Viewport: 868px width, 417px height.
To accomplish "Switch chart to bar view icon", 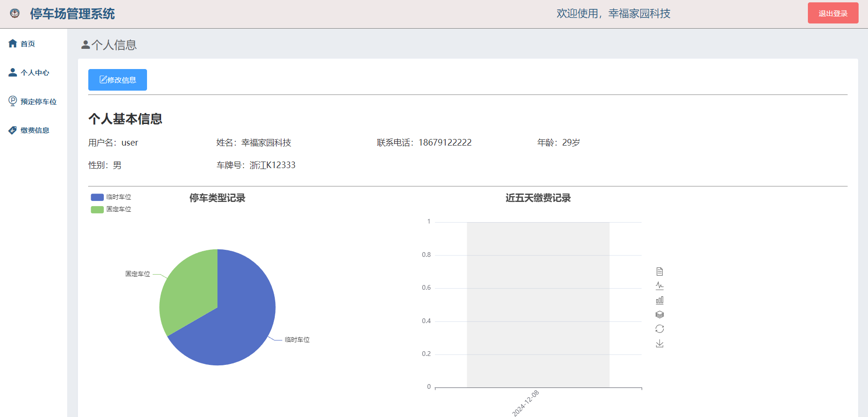I will pyautogui.click(x=659, y=300).
